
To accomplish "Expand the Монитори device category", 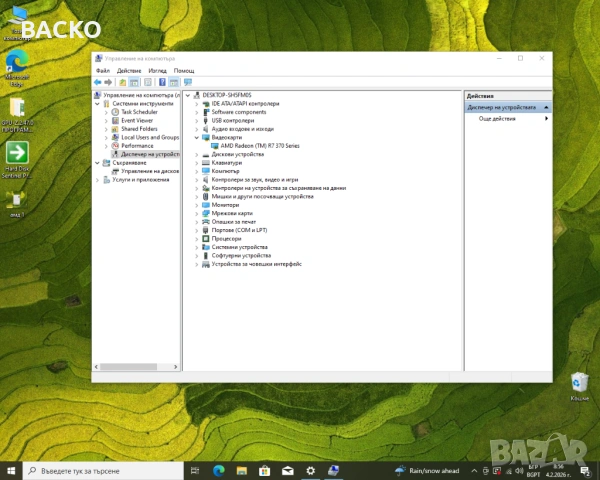I will pyautogui.click(x=196, y=205).
